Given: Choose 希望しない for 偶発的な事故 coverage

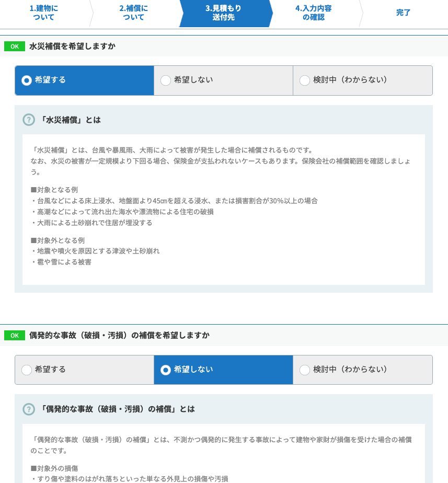Looking at the screenshot, I should coord(223,370).
